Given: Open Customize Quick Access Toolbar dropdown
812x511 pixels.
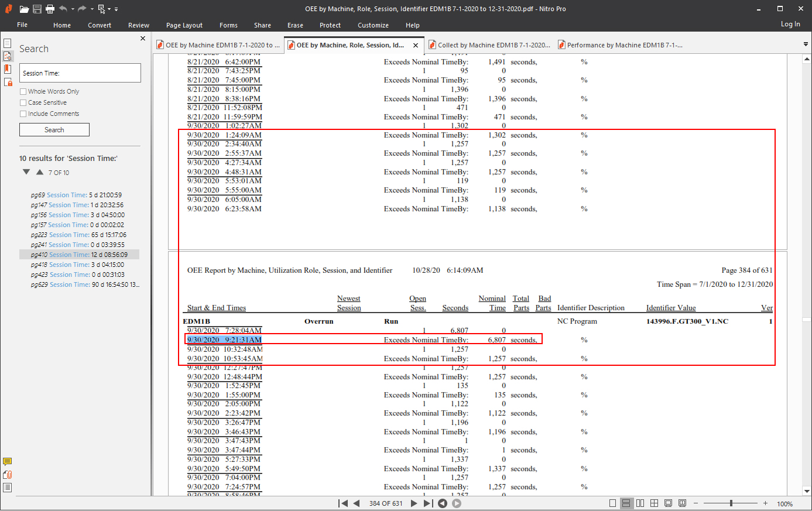Looking at the screenshot, I should click(x=116, y=9).
